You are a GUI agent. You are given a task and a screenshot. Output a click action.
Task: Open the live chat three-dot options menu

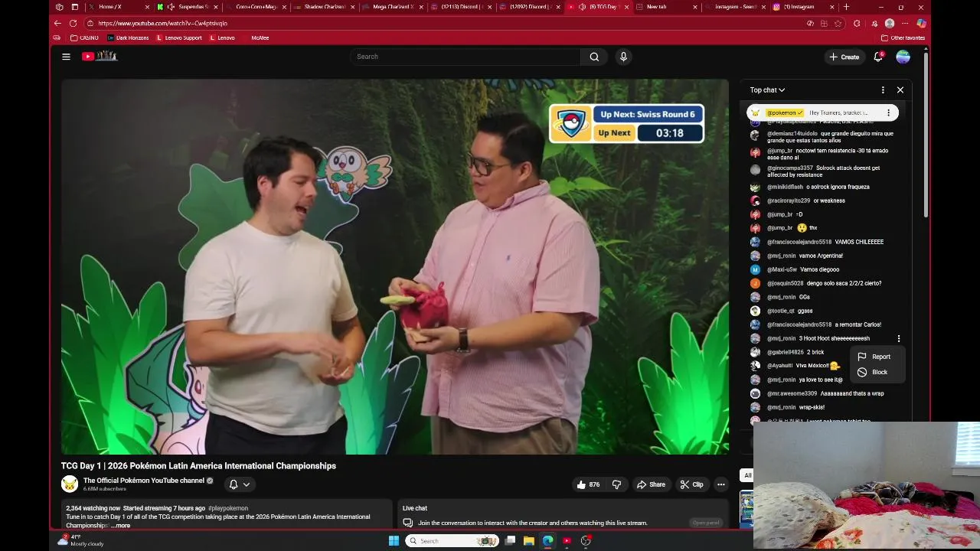883,90
